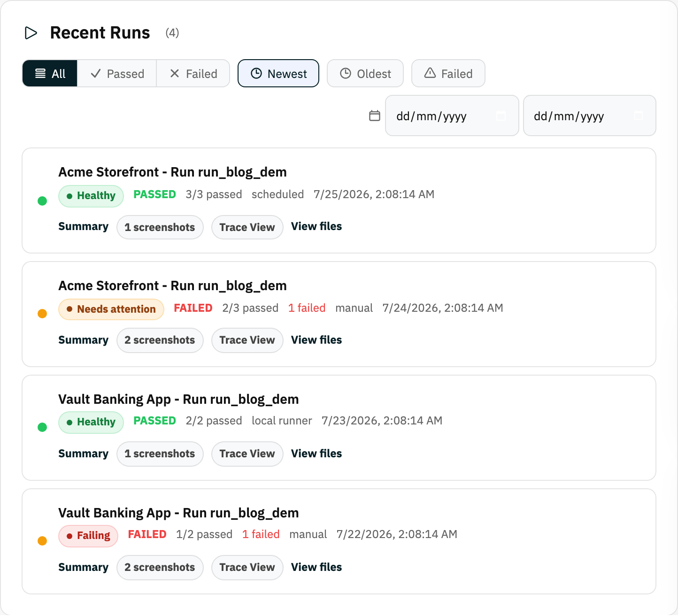
Task: Open 1 screenshots on the 7/25/2026 run
Action: click(x=160, y=227)
